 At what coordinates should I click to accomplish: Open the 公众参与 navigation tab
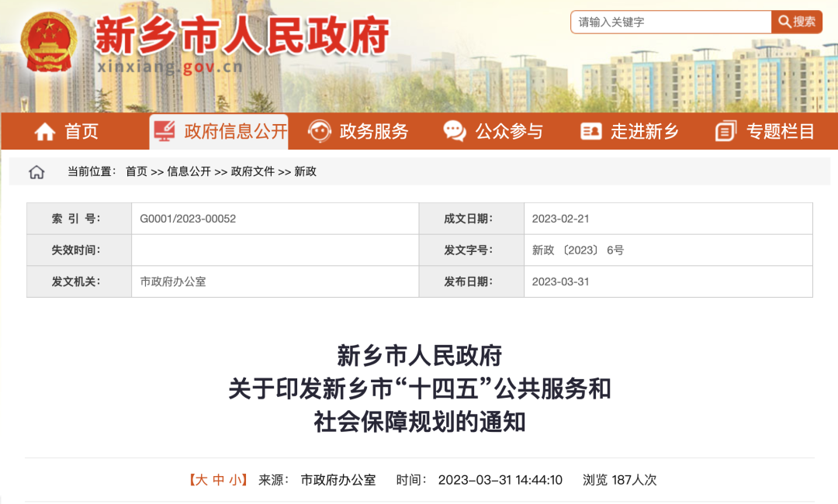click(493, 131)
